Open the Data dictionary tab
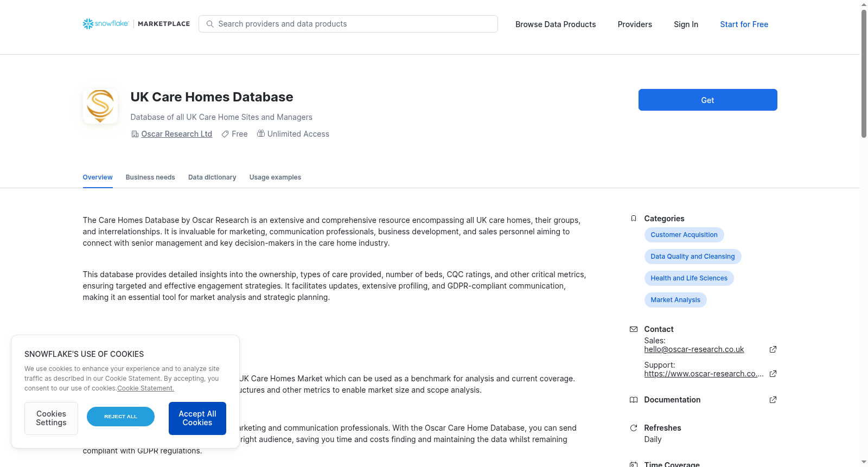This screenshot has width=868, height=467. pos(212,177)
